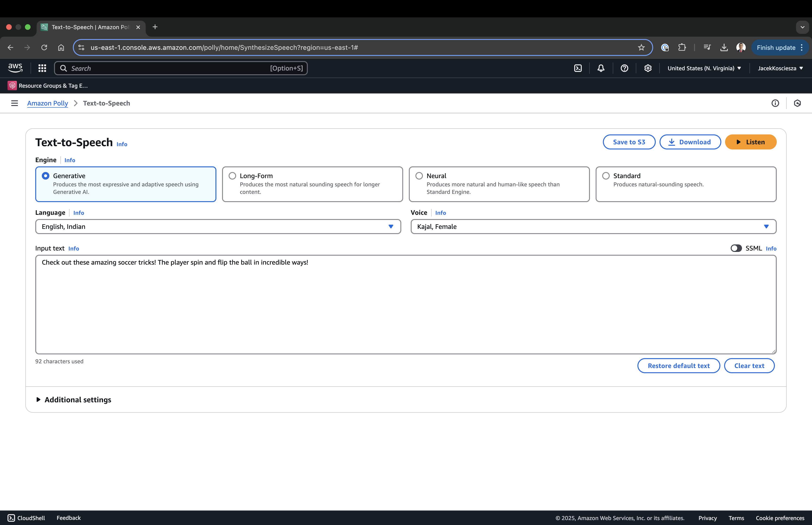
Task: Click the AWS logo home icon
Action: [15, 68]
